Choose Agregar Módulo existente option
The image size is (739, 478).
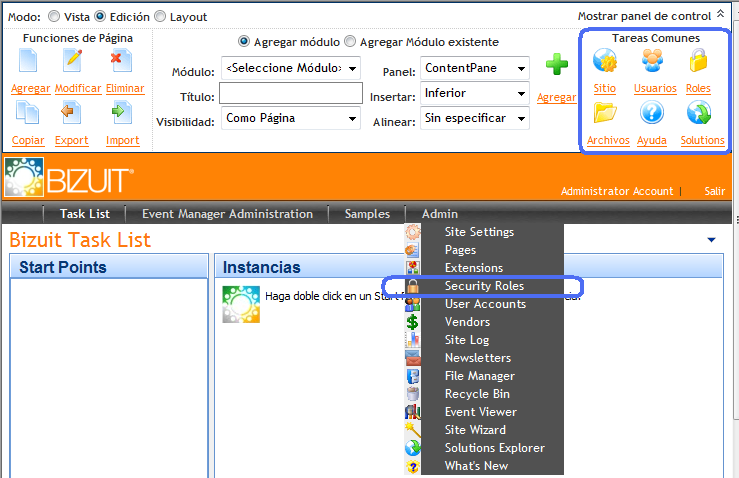pyautogui.click(x=349, y=42)
